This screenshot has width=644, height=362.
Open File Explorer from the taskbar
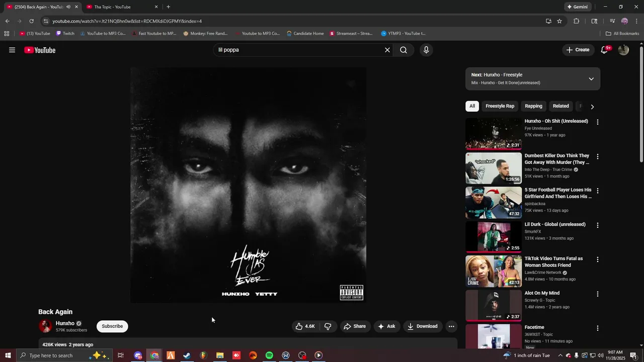point(220,355)
